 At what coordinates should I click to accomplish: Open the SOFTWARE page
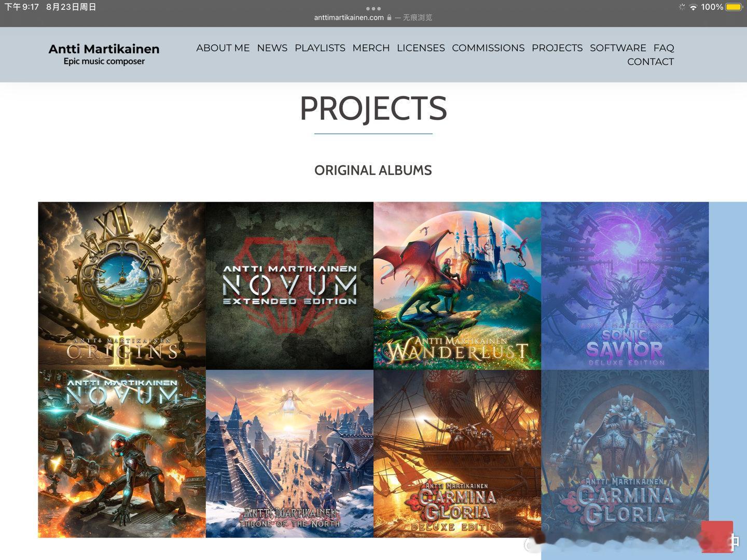[618, 48]
